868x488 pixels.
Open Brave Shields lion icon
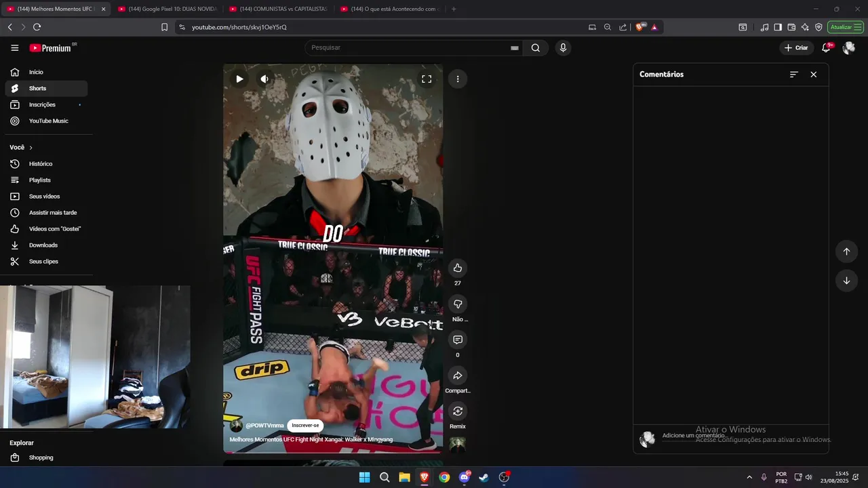(x=639, y=27)
